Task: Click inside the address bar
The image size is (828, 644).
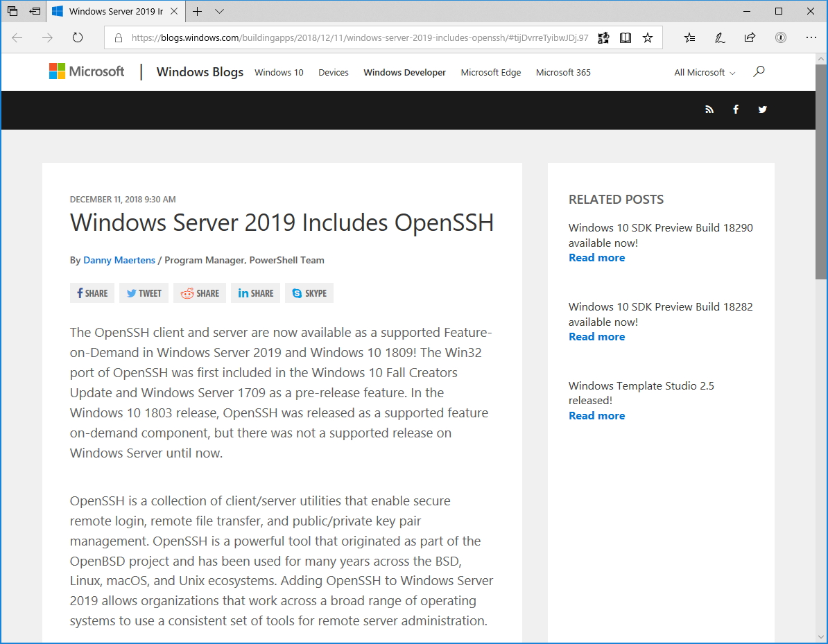Action: [347, 38]
